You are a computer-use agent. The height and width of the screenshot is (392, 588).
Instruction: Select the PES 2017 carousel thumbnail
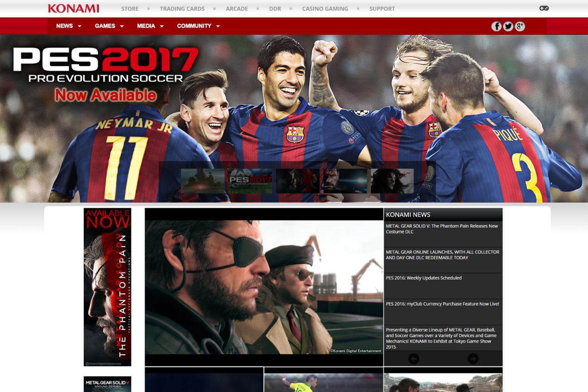(250, 180)
